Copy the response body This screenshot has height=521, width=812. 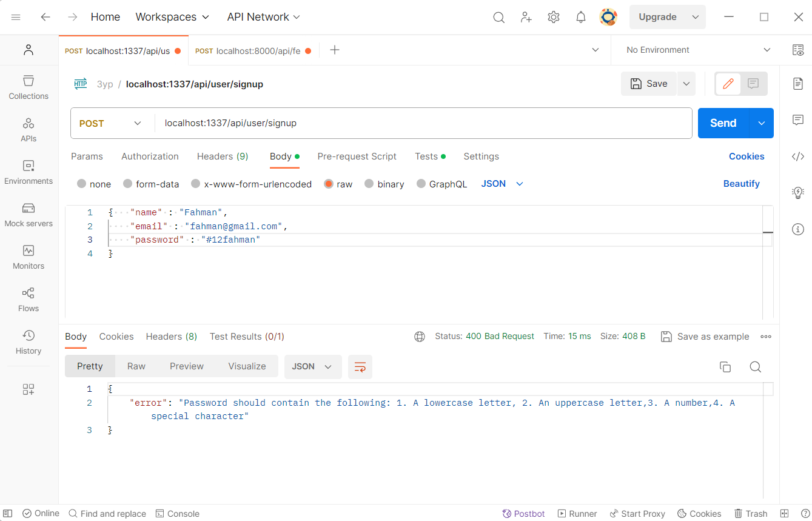(725, 366)
